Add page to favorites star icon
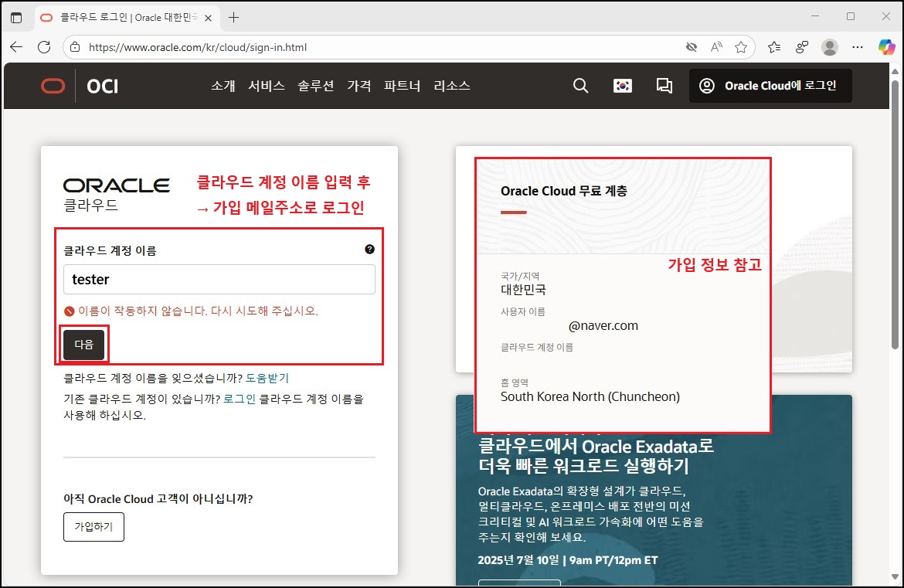 tap(741, 47)
